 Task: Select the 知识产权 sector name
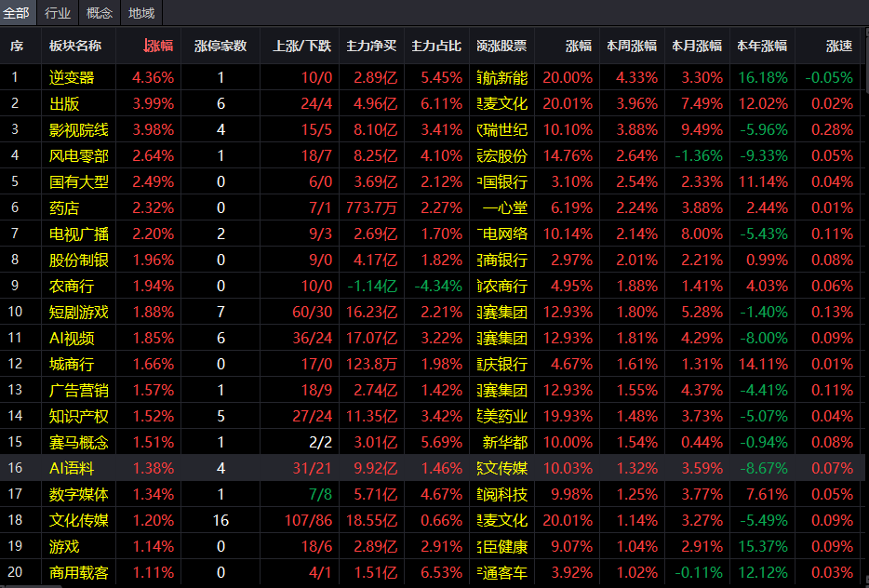[79, 416]
